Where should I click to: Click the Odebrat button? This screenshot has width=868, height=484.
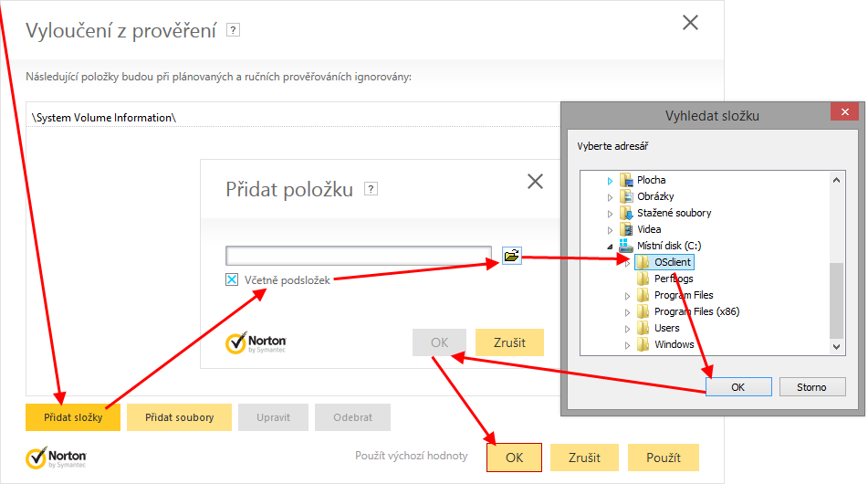(352, 417)
